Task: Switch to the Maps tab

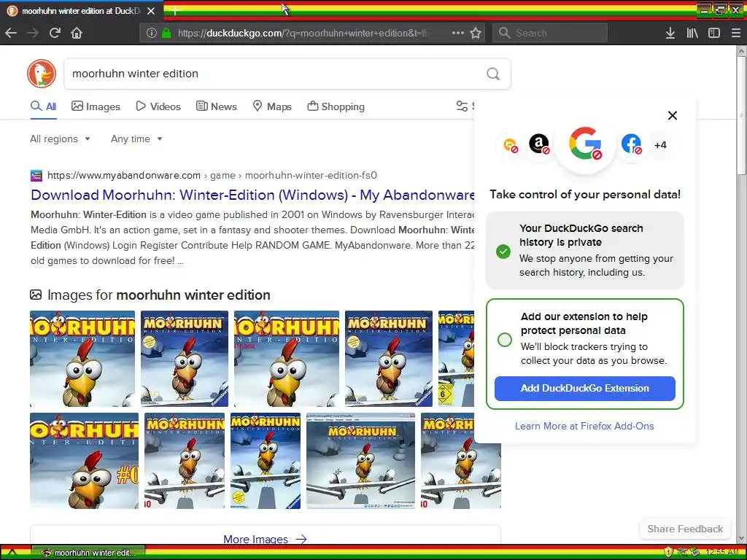Action: tap(272, 106)
